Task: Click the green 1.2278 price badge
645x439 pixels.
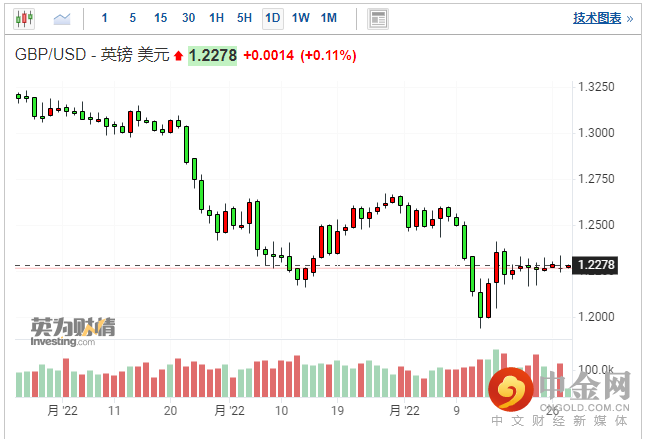Action: [x=213, y=56]
